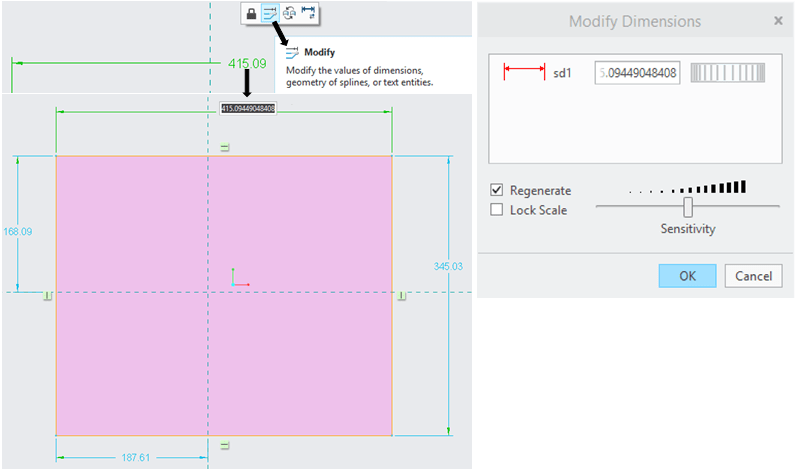Click the constraint symbol on the rectangle's top edge
The height and width of the screenshot is (473, 796).
[x=224, y=148]
